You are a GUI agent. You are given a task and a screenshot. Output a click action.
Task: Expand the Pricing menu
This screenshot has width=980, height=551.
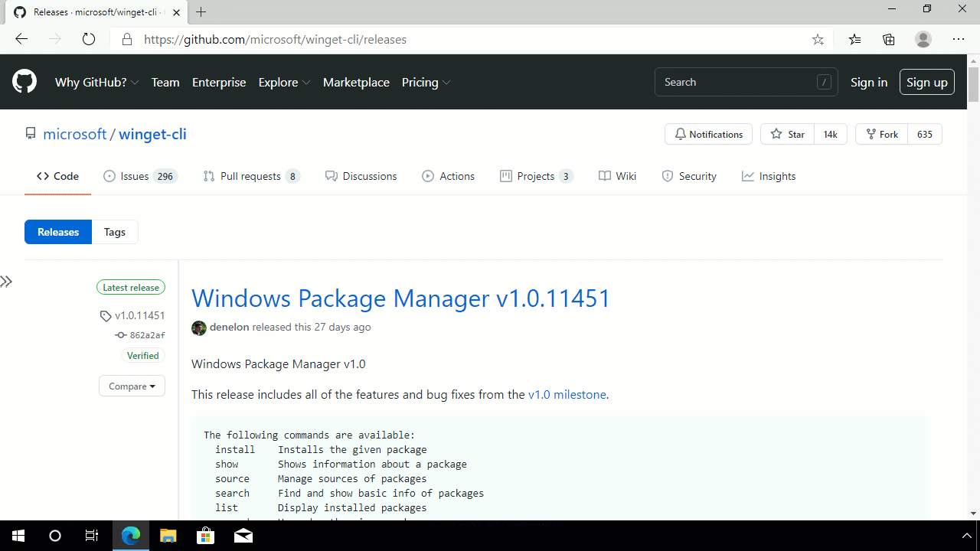(x=426, y=82)
